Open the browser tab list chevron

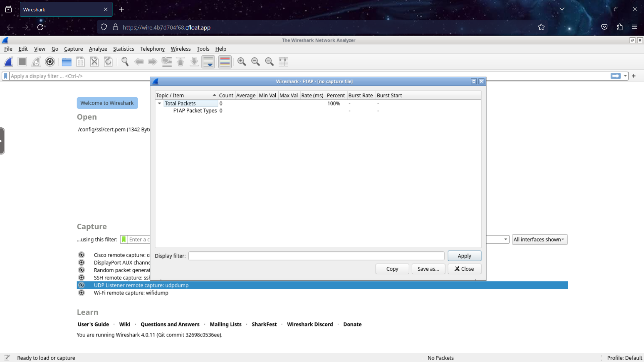(x=562, y=9)
